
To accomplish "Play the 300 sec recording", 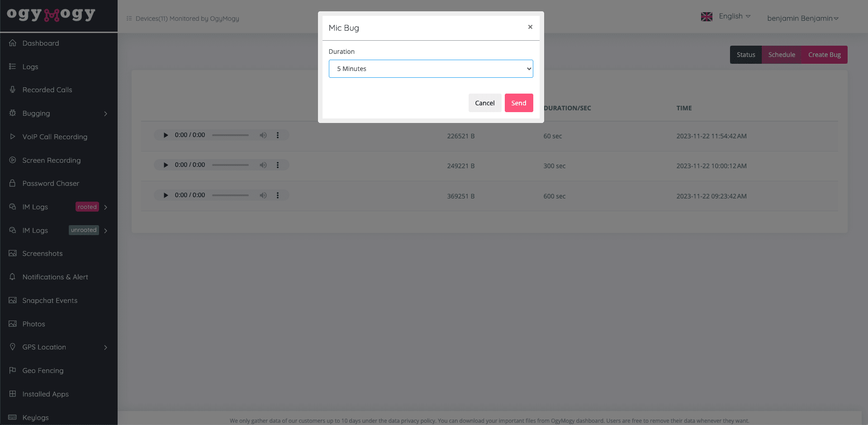I will coord(166,165).
